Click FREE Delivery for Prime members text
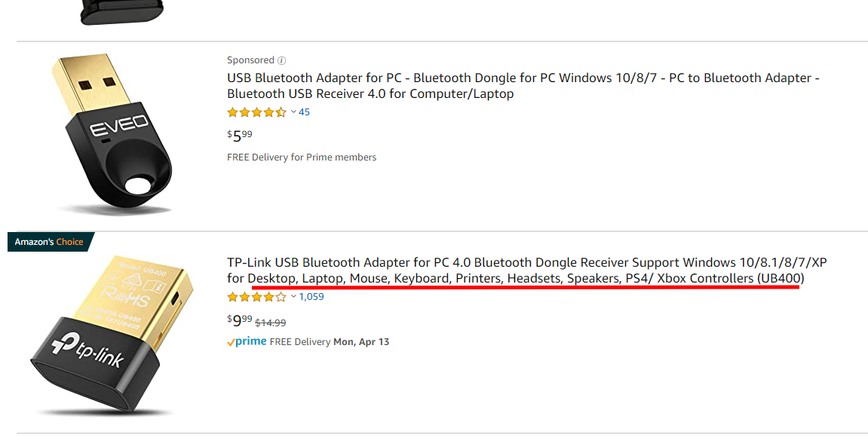The width and height of the screenshot is (868, 437). click(302, 157)
